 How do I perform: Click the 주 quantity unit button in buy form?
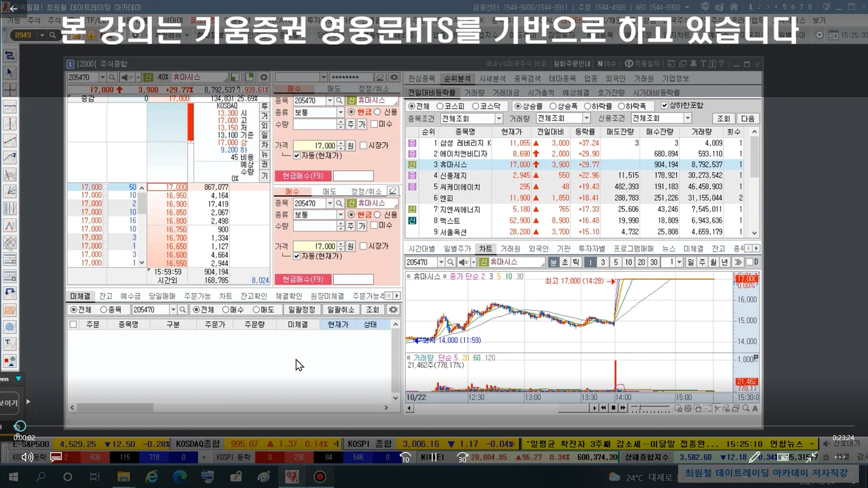(x=350, y=124)
